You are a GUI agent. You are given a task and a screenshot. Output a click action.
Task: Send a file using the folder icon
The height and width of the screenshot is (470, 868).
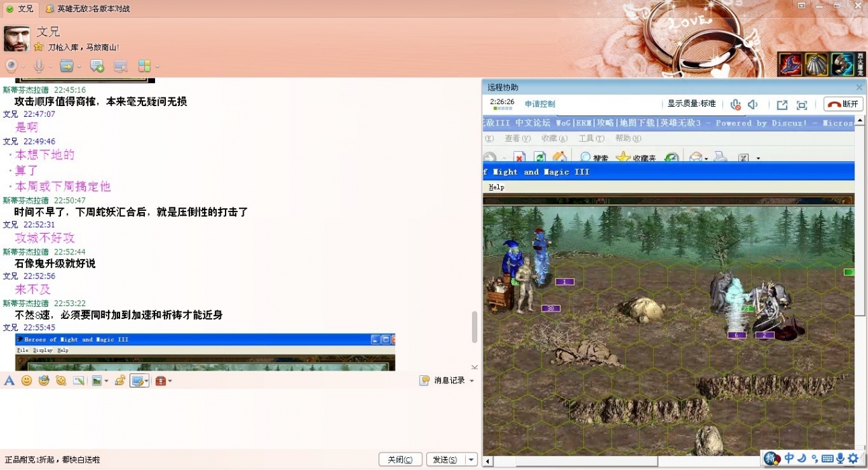pos(66,66)
